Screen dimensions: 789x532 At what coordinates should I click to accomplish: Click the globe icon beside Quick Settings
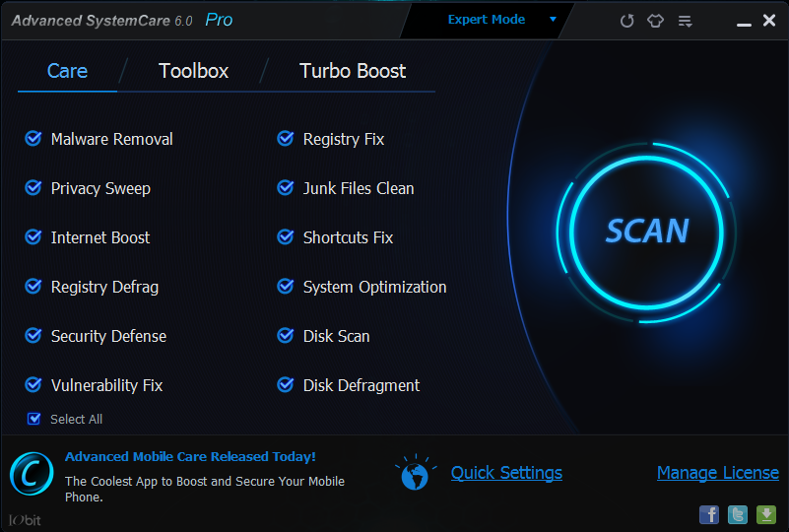(x=415, y=474)
